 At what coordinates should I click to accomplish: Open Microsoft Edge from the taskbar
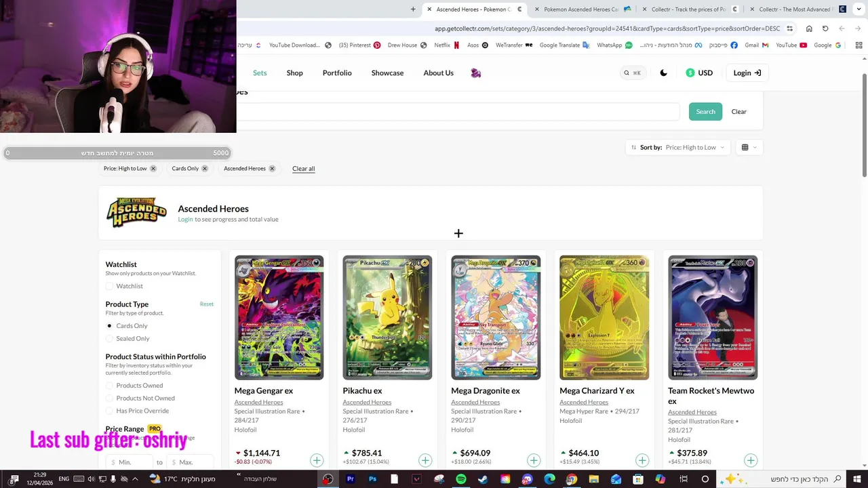(x=549, y=479)
